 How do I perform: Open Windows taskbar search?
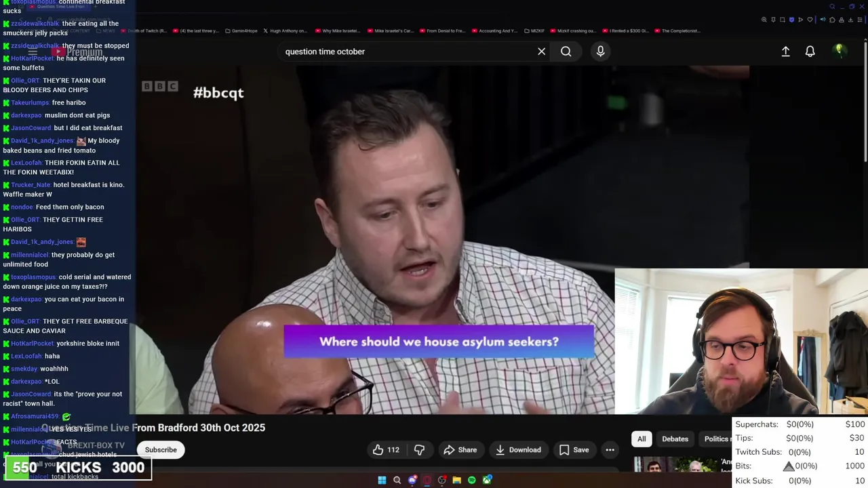point(397,481)
